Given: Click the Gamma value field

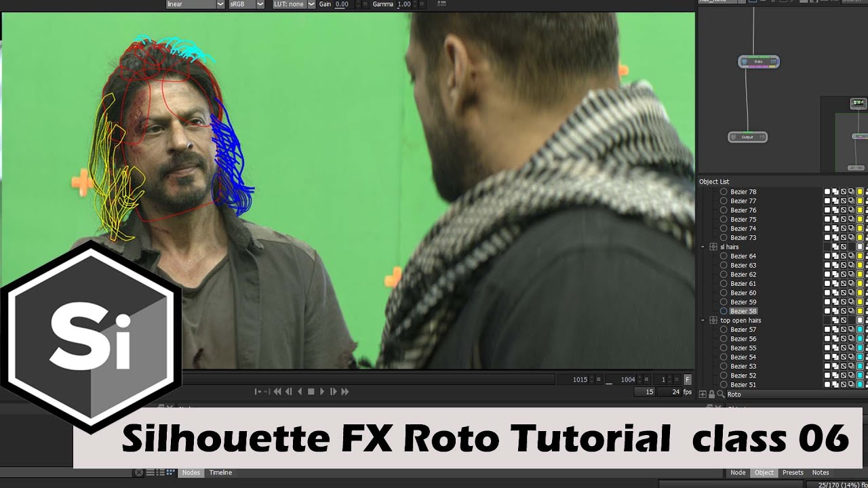Looking at the screenshot, I should click(x=406, y=4).
